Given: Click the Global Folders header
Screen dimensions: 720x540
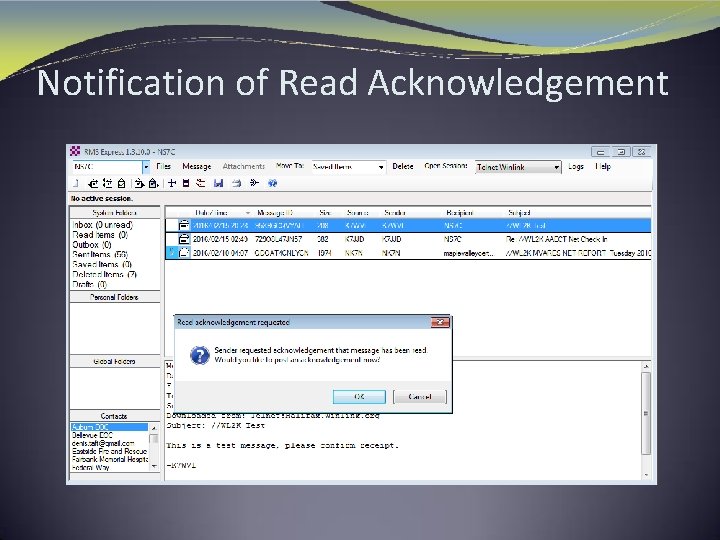Looking at the screenshot, I should click(x=115, y=361).
